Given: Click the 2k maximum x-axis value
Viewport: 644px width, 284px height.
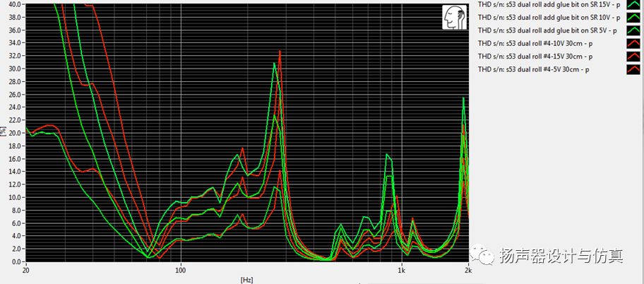Looking at the screenshot, I should 467,271.
